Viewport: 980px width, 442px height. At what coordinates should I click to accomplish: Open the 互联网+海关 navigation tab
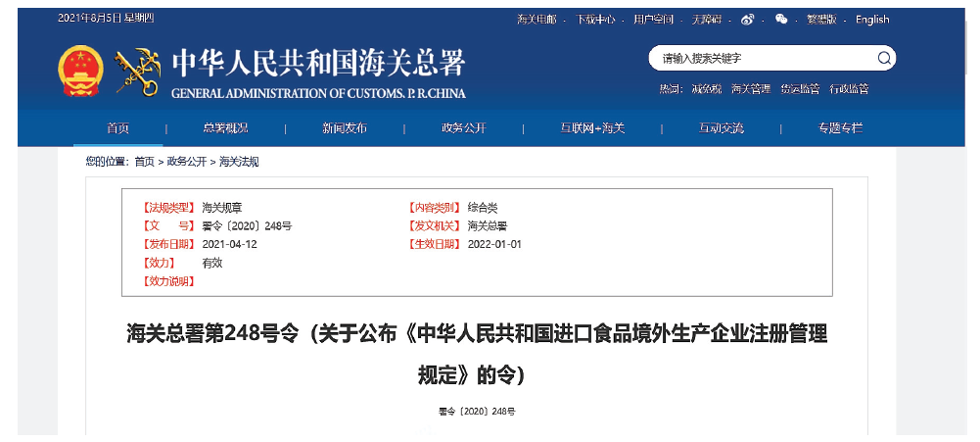[x=592, y=128]
